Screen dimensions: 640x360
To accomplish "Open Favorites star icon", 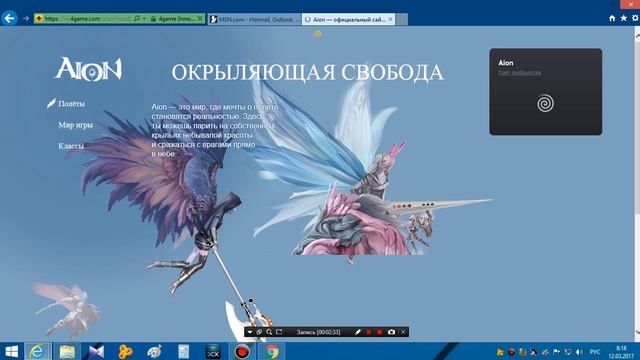I will pos(624,18).
